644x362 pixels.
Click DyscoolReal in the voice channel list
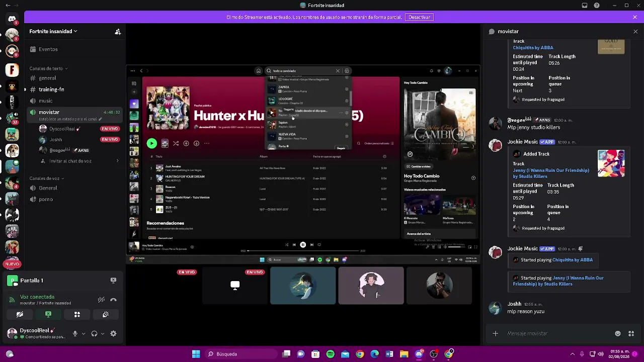coord(61,129)
